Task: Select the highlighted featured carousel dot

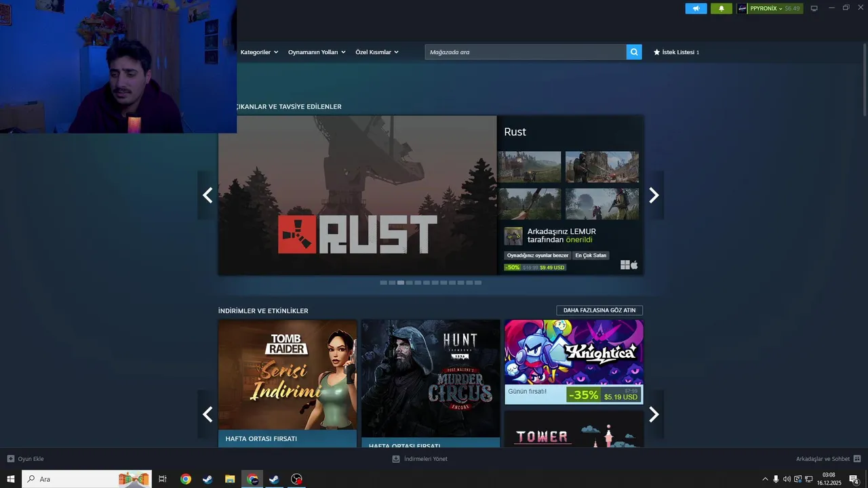Action: point(401,283)
